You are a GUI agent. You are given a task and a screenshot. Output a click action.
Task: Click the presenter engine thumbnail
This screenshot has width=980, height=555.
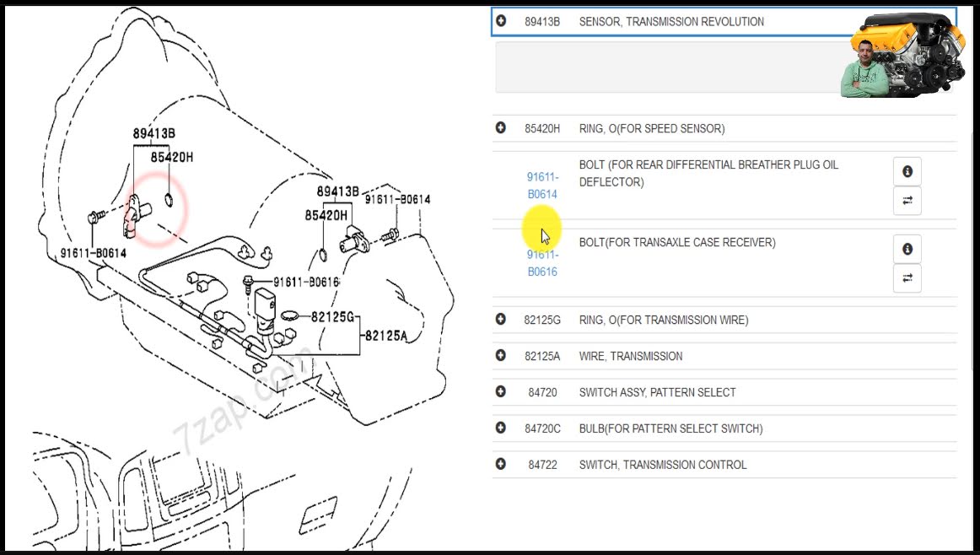[903, 55]
